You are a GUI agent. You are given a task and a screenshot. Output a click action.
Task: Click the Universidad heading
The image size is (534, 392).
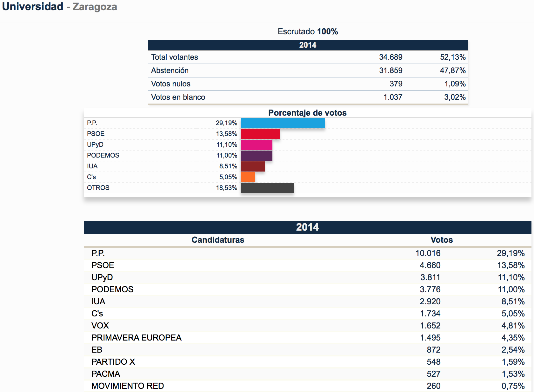(33, 7)
